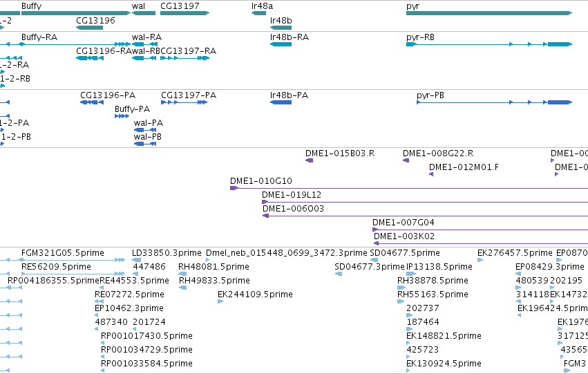Select the wal-PA protein label
The height and width of the screenshot is (374, 588).
(x=149, y=123)
